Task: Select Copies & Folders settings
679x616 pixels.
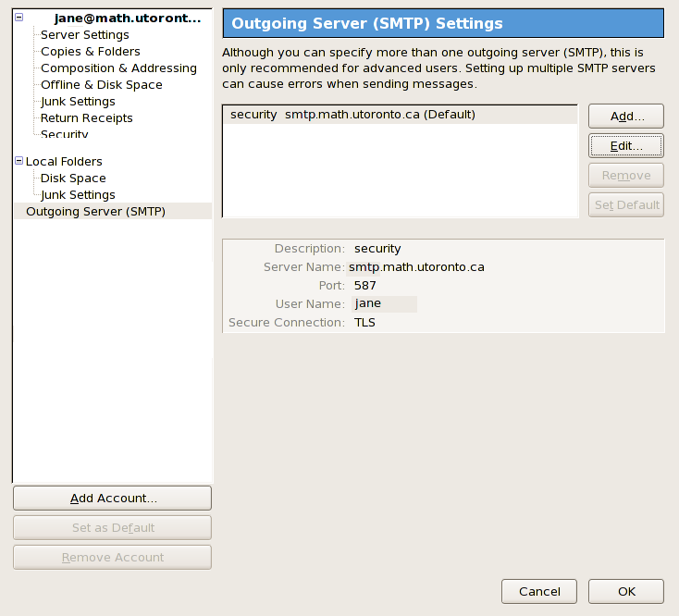Action: pos(91,52)
